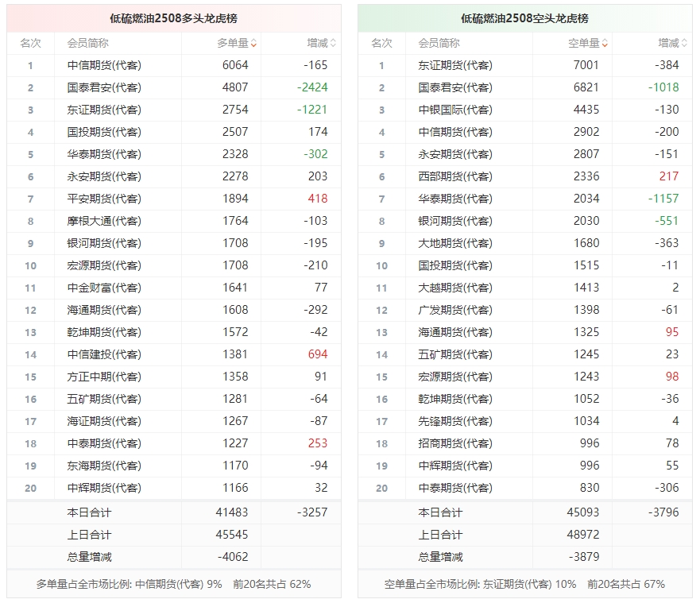Sort short table by 空单量 arrow icon
The width and height of the screenshot is (700, 603).
click(605, 43)
